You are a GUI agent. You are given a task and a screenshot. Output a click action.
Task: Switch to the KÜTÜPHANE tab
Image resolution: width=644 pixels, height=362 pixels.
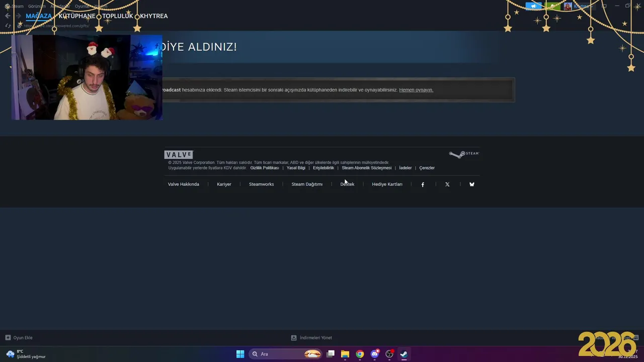(x=77, y=16)
